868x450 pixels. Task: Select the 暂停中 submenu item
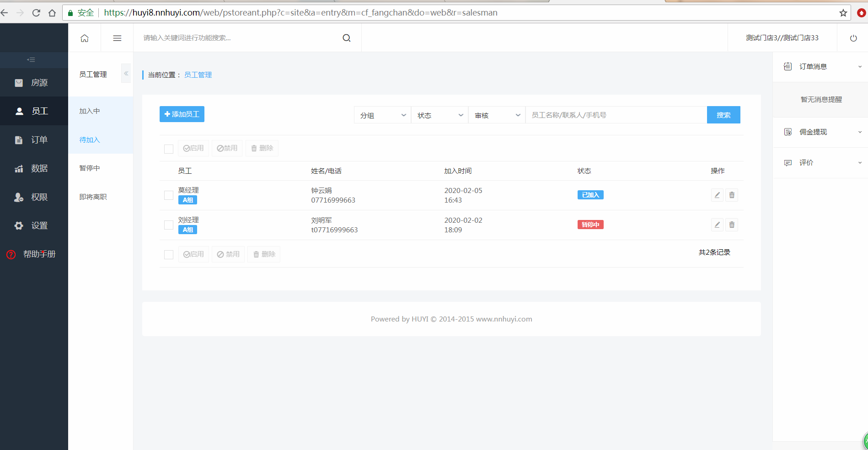(x=101, y=168)
